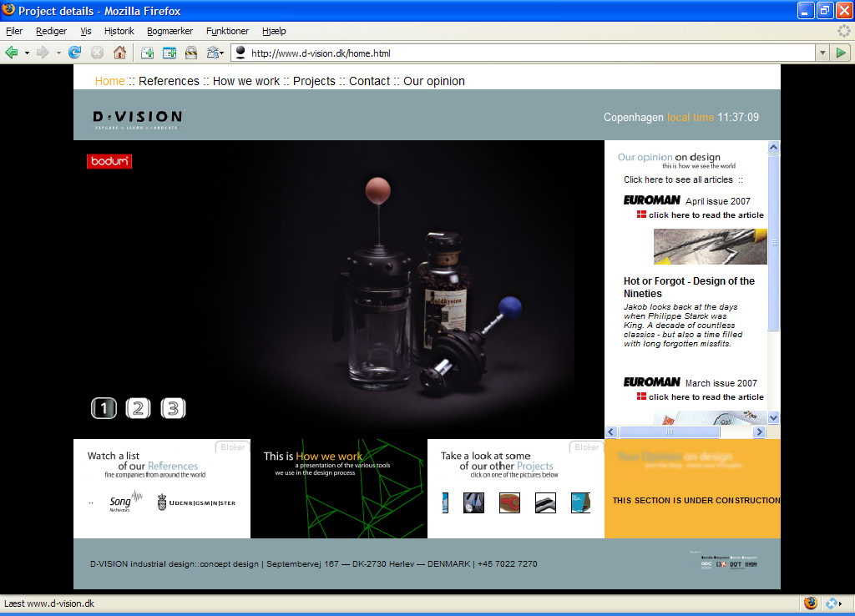The width and height of the screenshot is (855, 616).
Task: Show slide 2 of the image gallery
Action: click(138, 408)
